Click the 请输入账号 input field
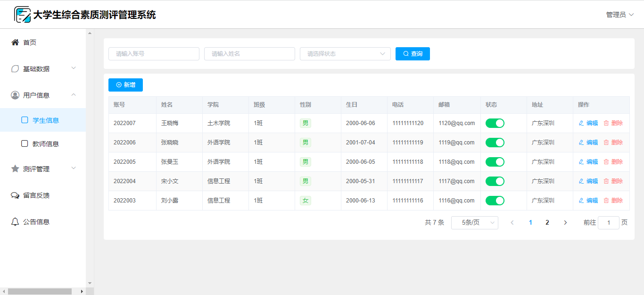This screenshot has height=295, width=644. pos(154,54)
